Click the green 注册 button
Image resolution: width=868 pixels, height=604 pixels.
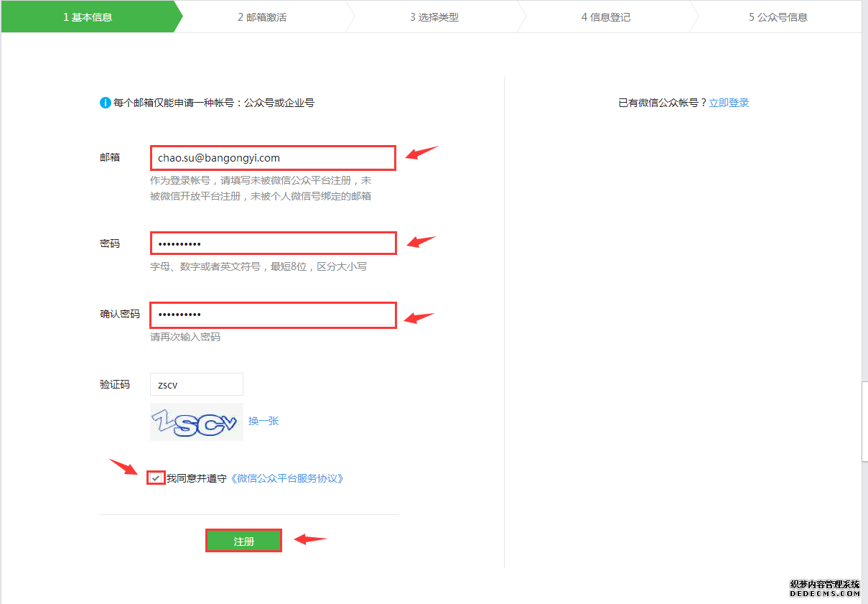pos(243,541)
